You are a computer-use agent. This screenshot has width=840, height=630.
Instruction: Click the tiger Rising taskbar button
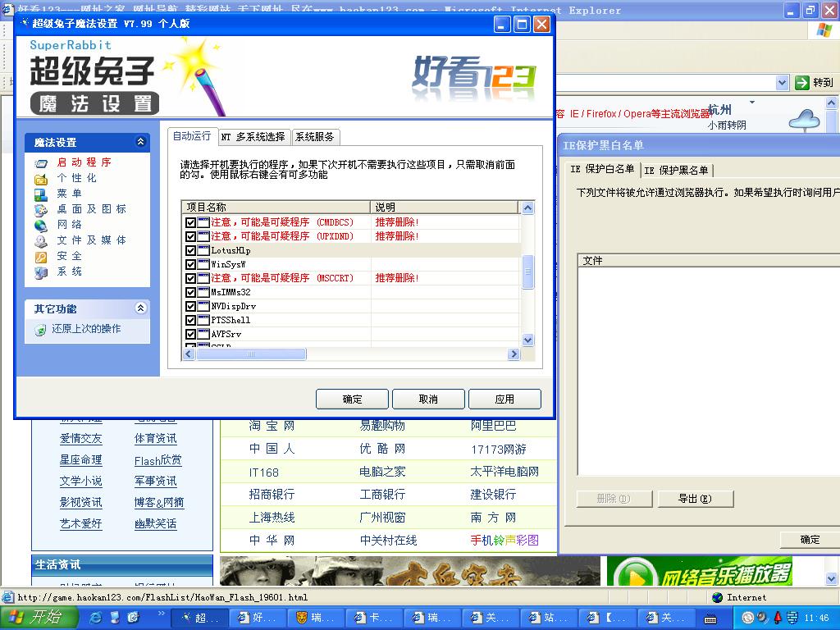pyautogui.click(x=316, y=618)
